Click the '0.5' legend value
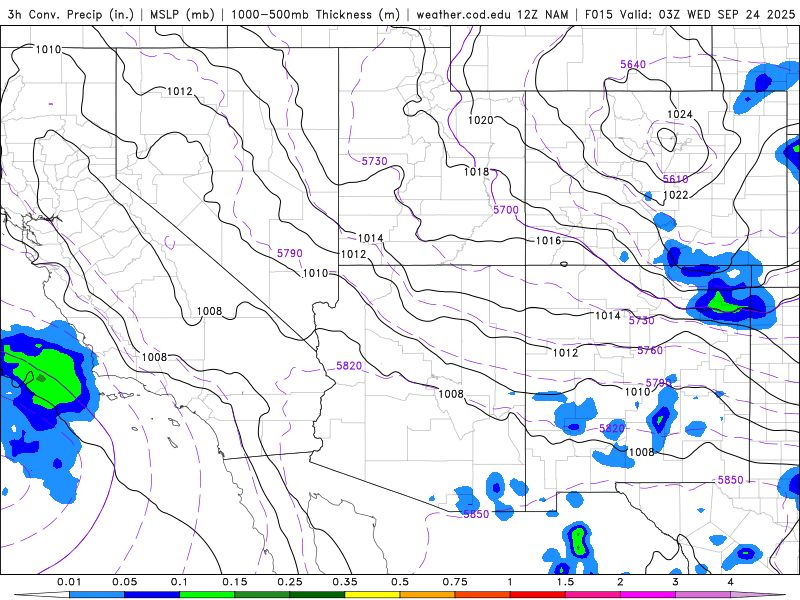The image size is (800, 600). click(400, 582)
